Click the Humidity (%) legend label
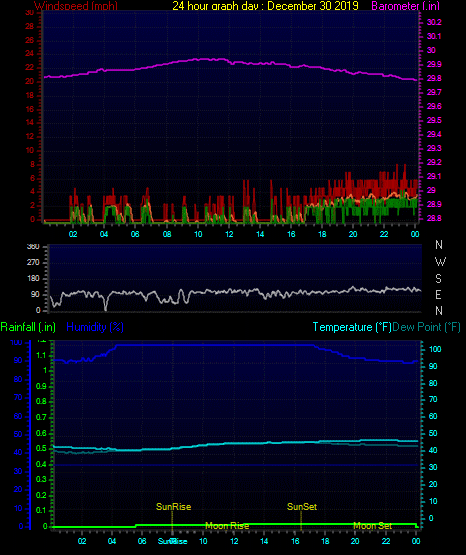This screenshot has width=466, height=555. [95, 327]
